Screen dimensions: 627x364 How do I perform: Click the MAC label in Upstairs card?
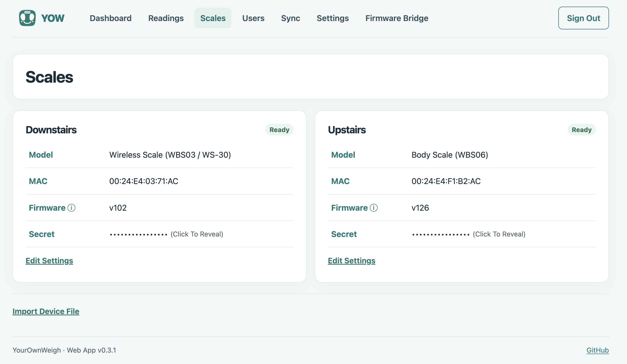coord(340,181)
